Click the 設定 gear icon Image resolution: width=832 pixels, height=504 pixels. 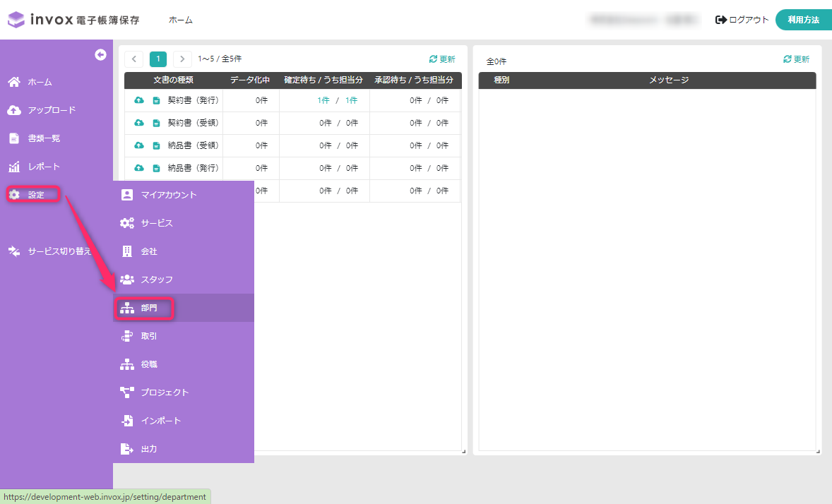pos(16,194)
